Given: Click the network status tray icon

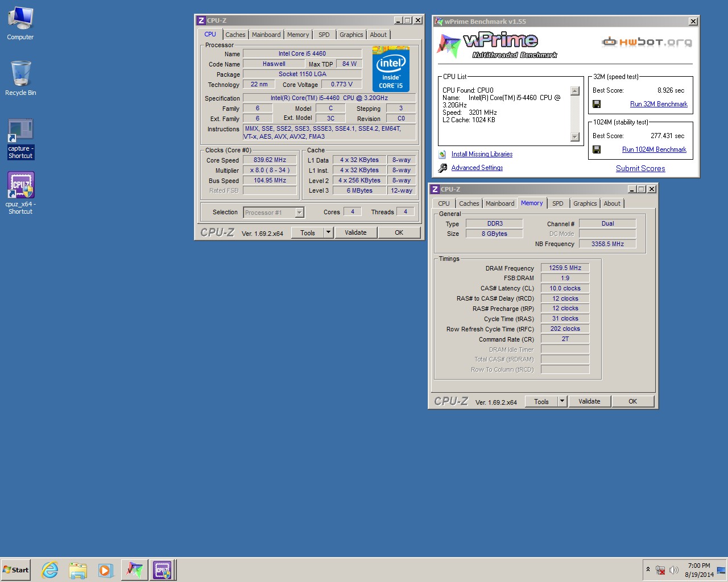Looking at the screenshot, I should (x=660, y=570).
